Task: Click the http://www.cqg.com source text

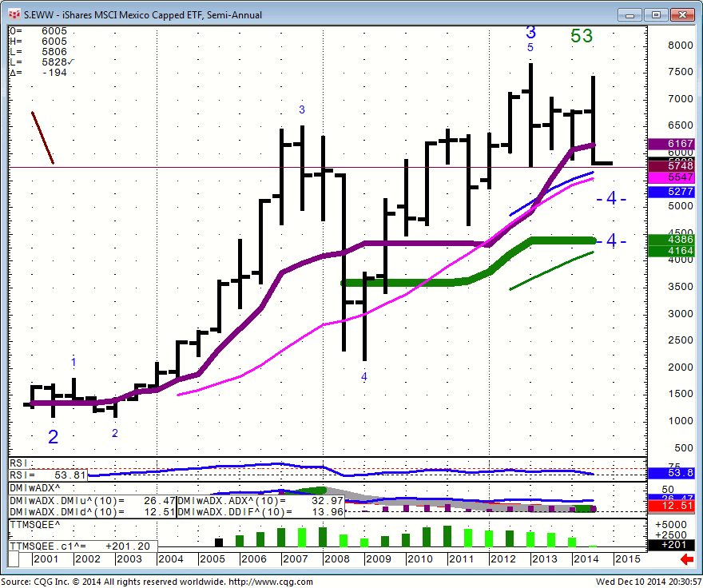Action: coord(270,582)
